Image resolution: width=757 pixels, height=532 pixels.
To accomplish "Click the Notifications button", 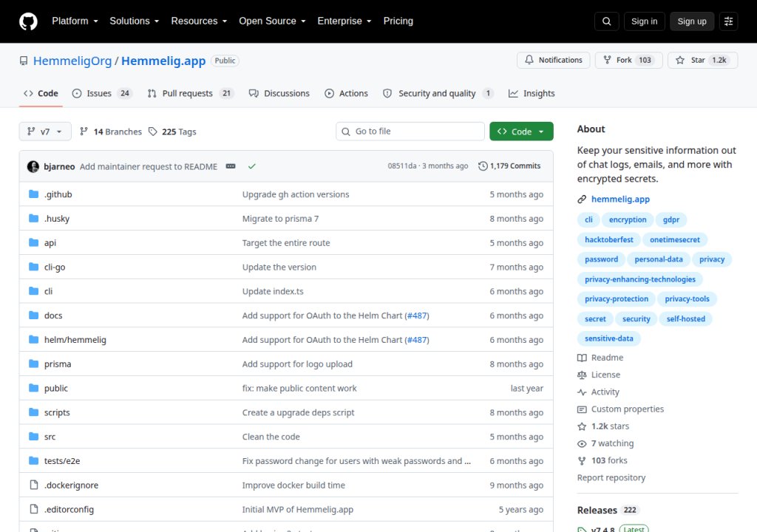I will [x=553, y=61].
